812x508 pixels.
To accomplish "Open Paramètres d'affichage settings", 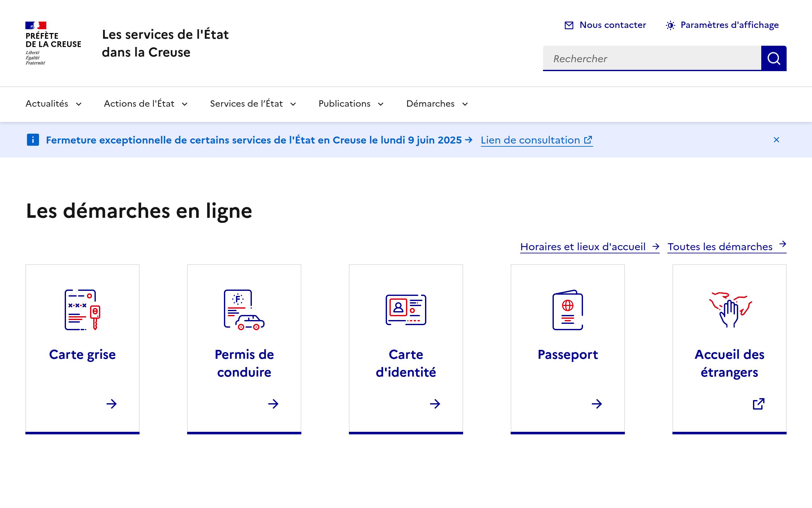I will 722,25.
